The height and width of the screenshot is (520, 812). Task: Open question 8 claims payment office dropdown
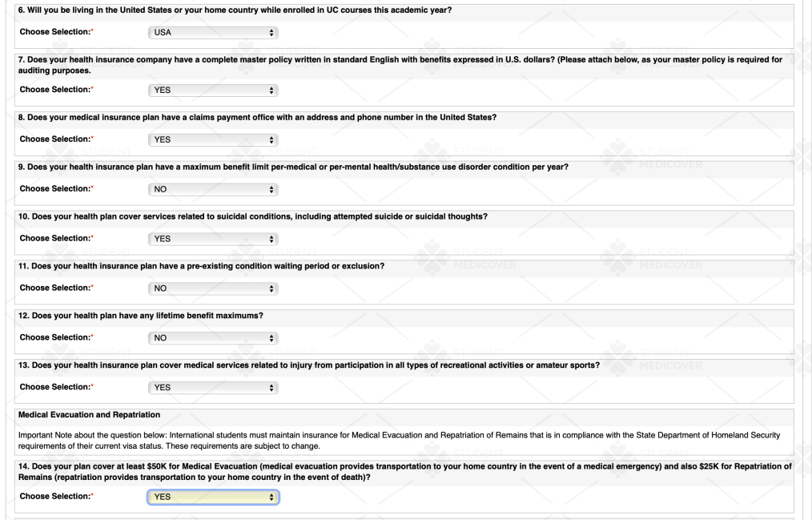tap(213, 140)
